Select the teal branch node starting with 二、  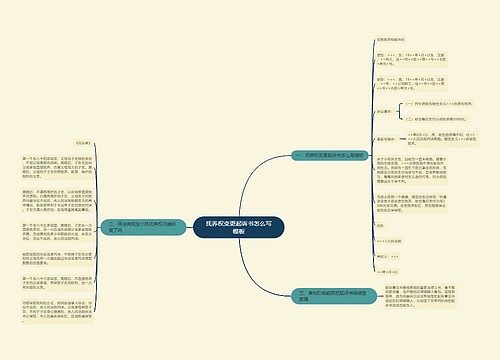tap(143, 227)
